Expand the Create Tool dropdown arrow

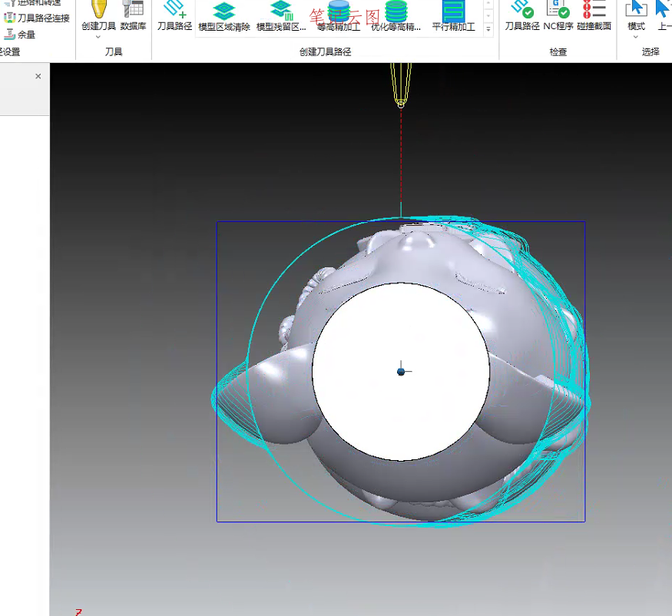click(x=98, y=37)
